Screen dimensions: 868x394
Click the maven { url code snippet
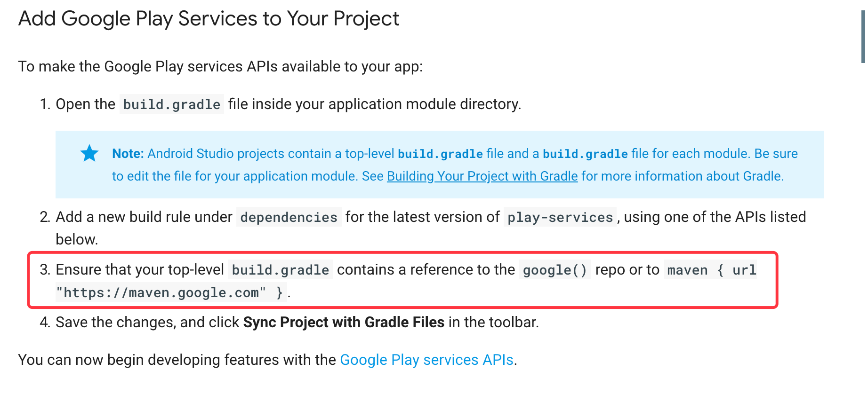711,270
